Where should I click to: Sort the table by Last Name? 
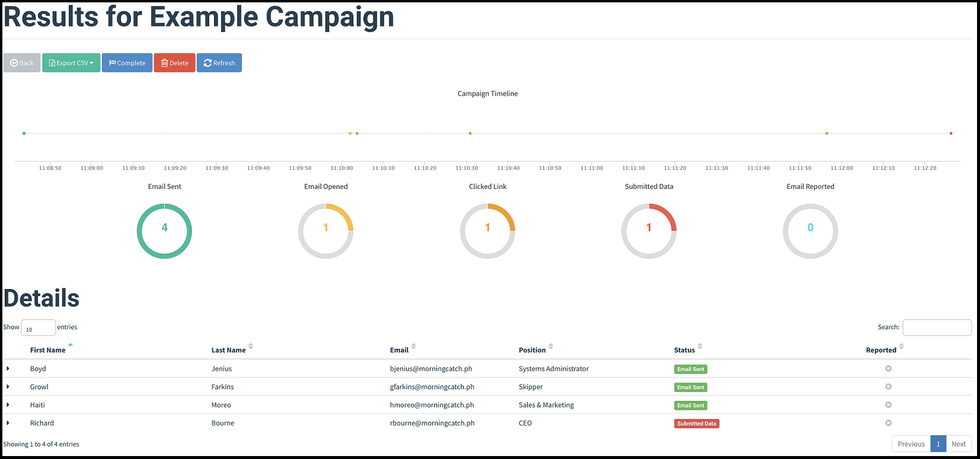point(229,350)
